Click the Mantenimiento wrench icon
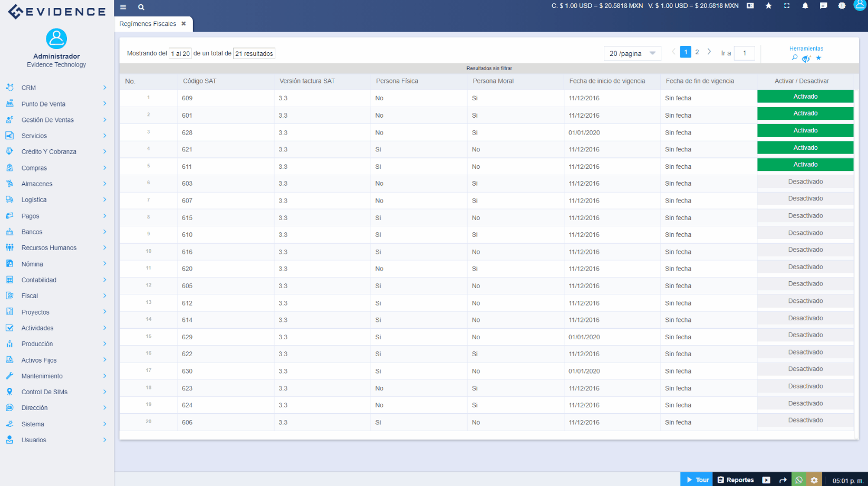This screenshot has width=868, height=486. click(9, 376)
